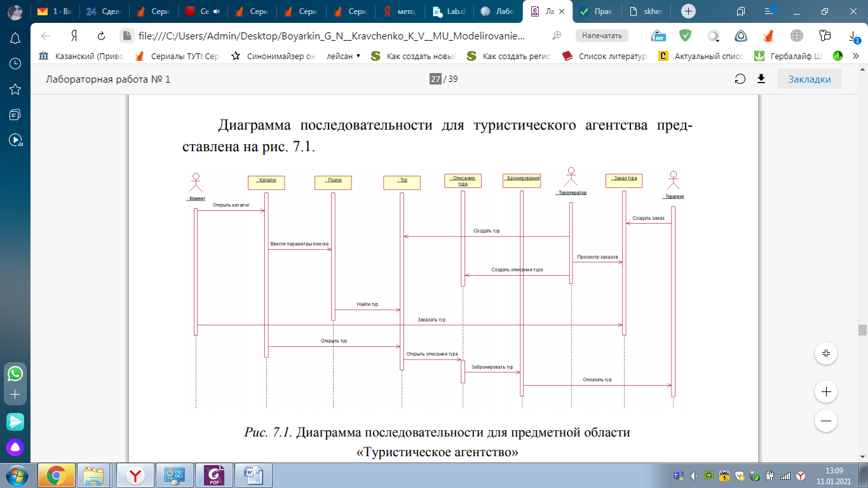Open the tab groups icon in title bar
This screenshot has height=488, width=868.
point(741,11)
